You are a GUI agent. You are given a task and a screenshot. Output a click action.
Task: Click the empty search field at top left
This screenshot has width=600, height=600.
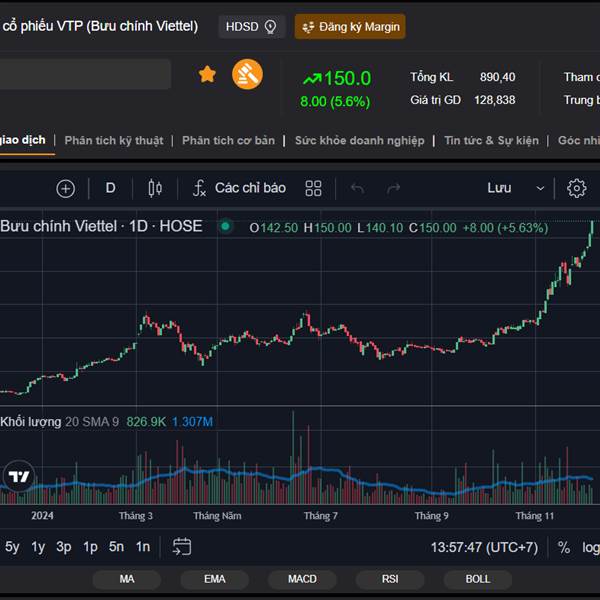[85, 74]
